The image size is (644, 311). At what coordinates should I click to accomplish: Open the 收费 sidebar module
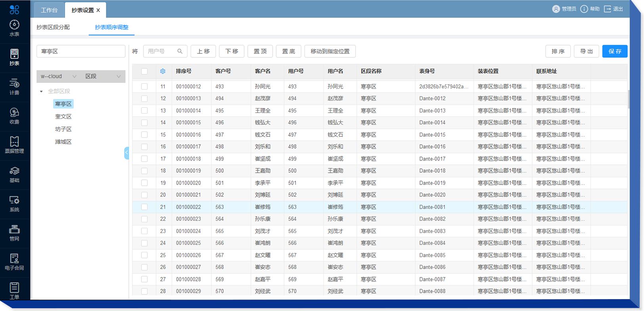(14, 116)
